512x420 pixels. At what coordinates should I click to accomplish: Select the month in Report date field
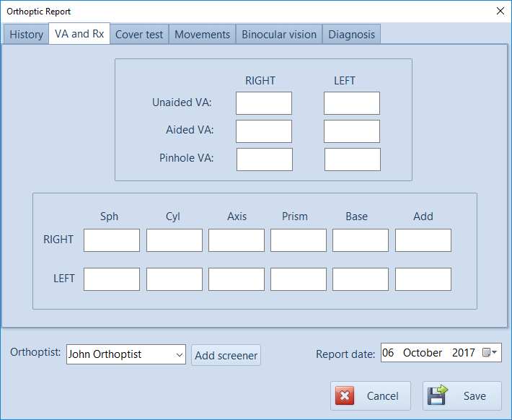[x=423, y=353]
